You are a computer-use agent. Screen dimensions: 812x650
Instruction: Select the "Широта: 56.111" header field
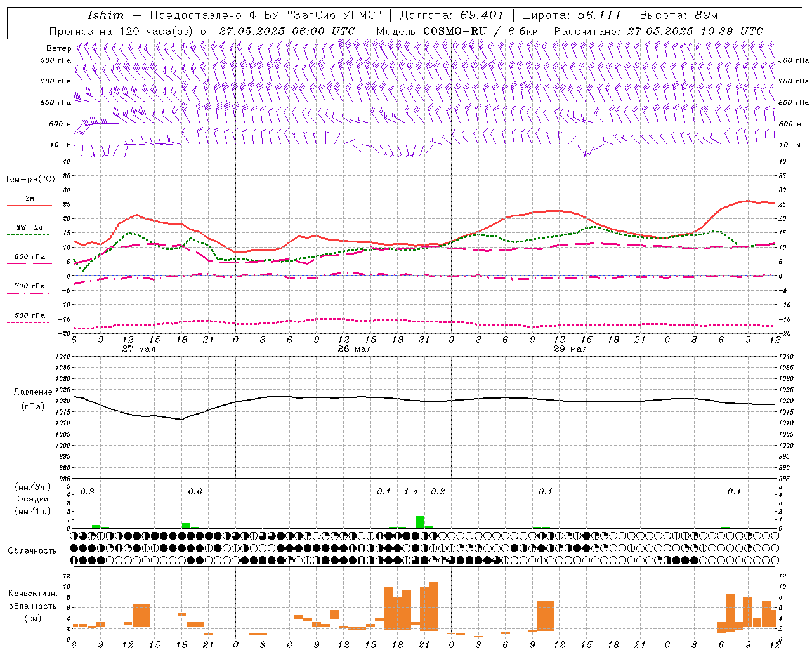pos(571,15)
